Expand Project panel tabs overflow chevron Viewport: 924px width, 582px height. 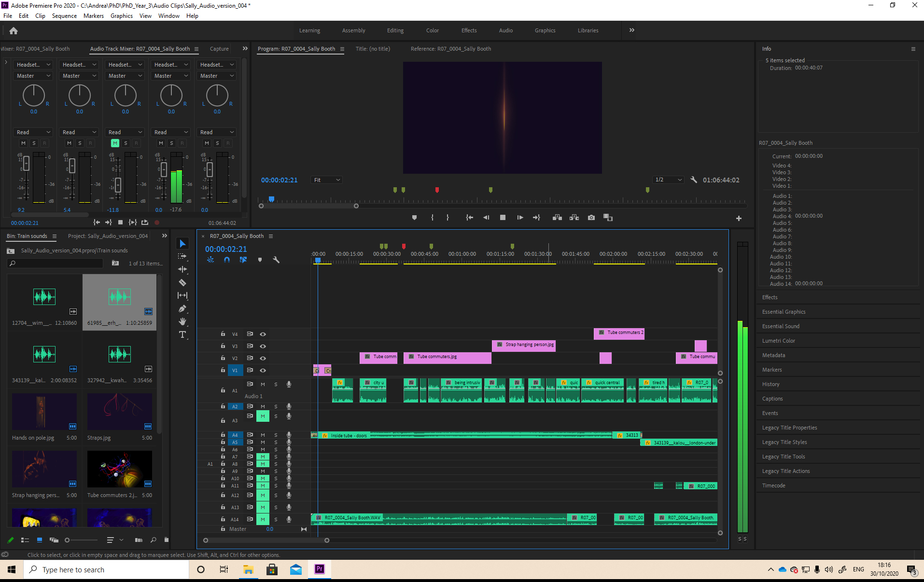click(x=165, y=236)
